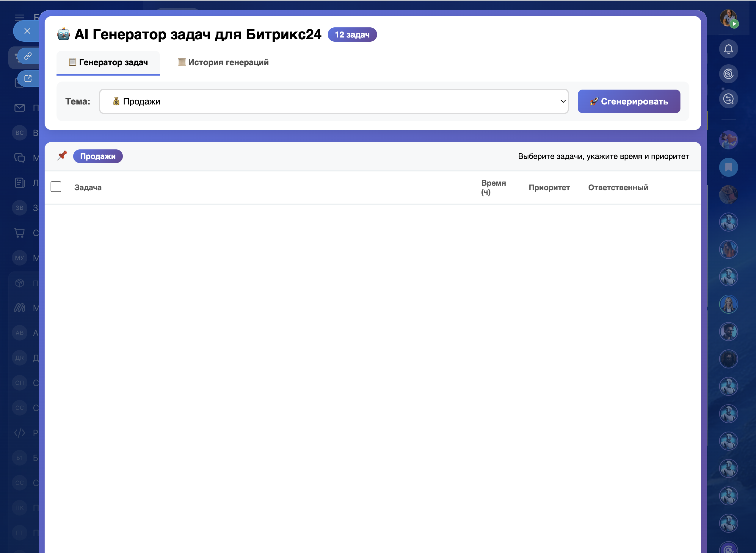The width and height of the screenshot is (756, 553).
Task: Open the chat sync icon in right panel
Action: coord(728,99)
